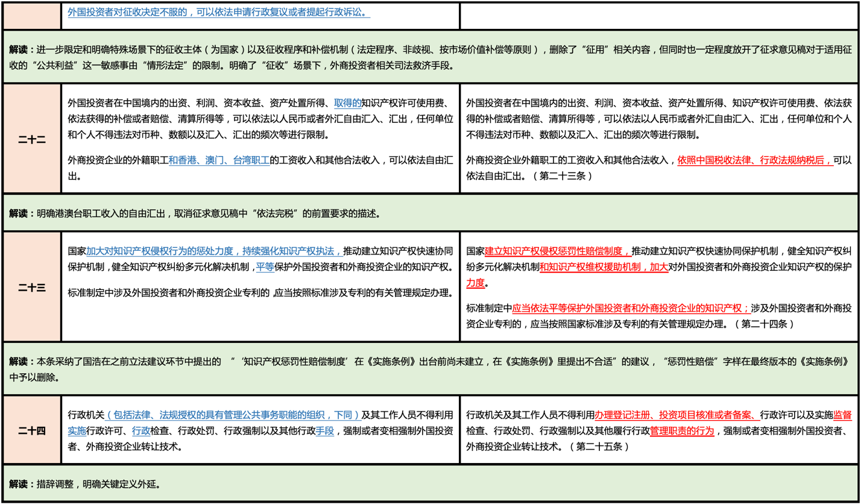Image resolution: width=861 pixels, height=504 pixels.
Task: Click red underlined 办理登记注册、投资项目核准或者备案
Action: click(677, 415)
